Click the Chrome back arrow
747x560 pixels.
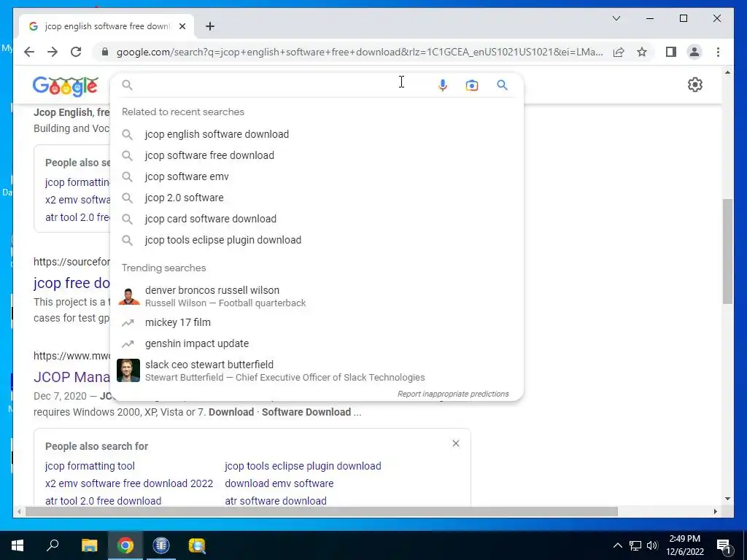pos(29,52)
